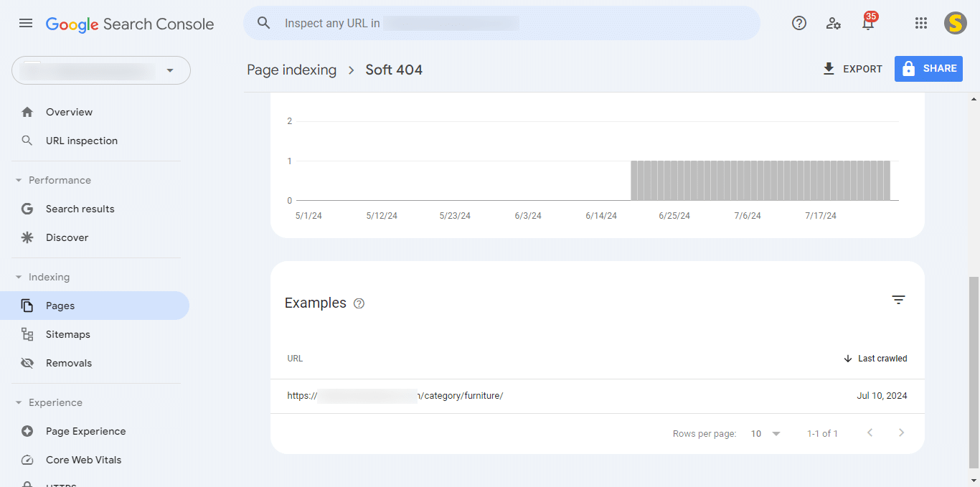Image resolution: width=980 pixels, height=487 pixels.
Task: Click the home icon beside Overview
Action: (27, 112)
